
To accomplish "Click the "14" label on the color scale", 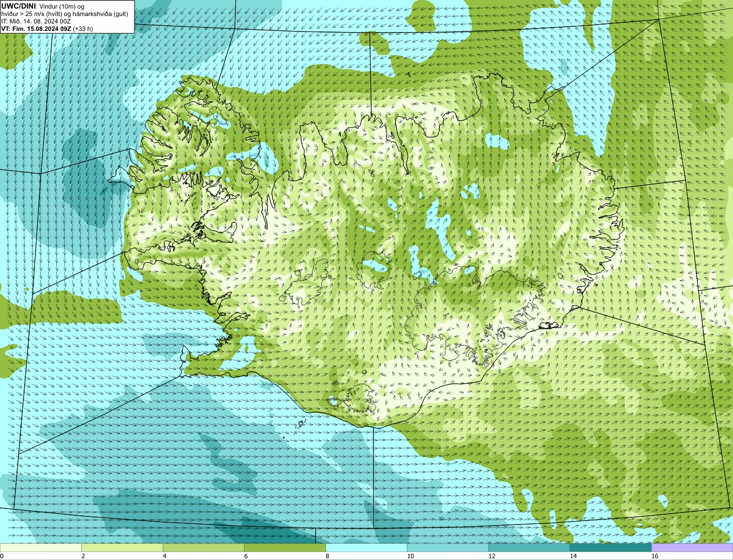I will 573,556.
